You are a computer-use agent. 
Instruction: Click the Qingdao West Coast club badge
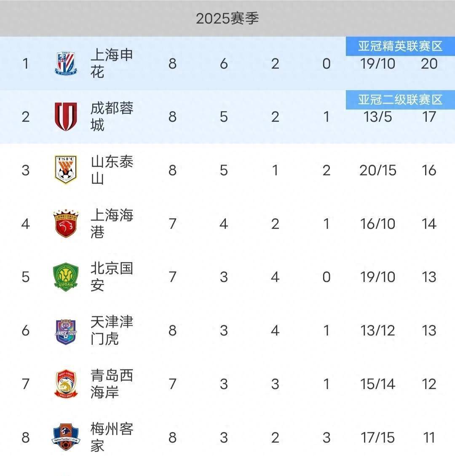(66, 384)
